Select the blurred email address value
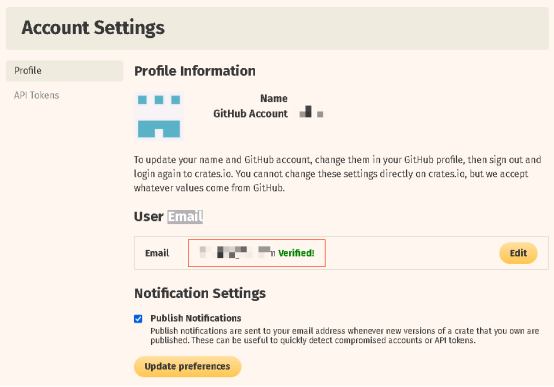Viewport: 554px width, 387px height. pyautogui.click(x=237, y=252)
